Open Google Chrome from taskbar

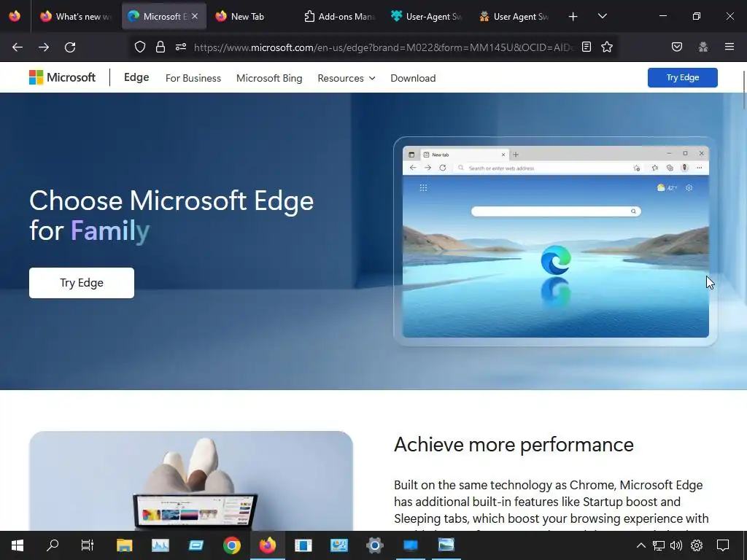[231, 545]
